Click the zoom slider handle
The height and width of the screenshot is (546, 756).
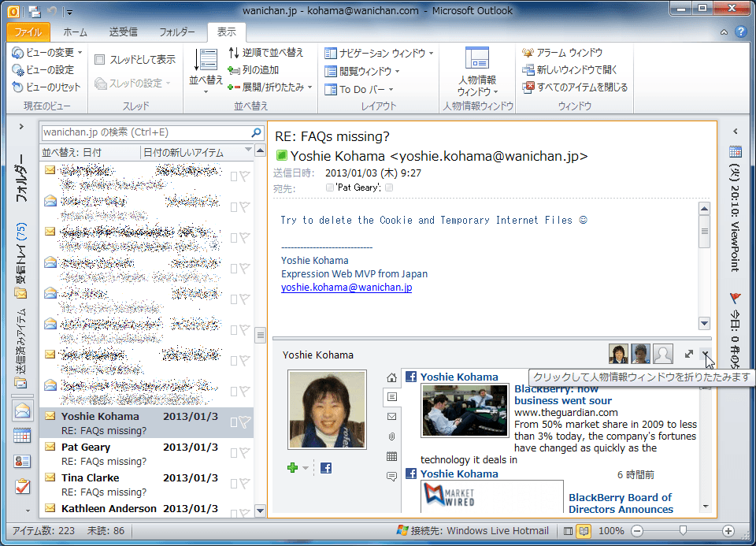(x=683, y=530)
